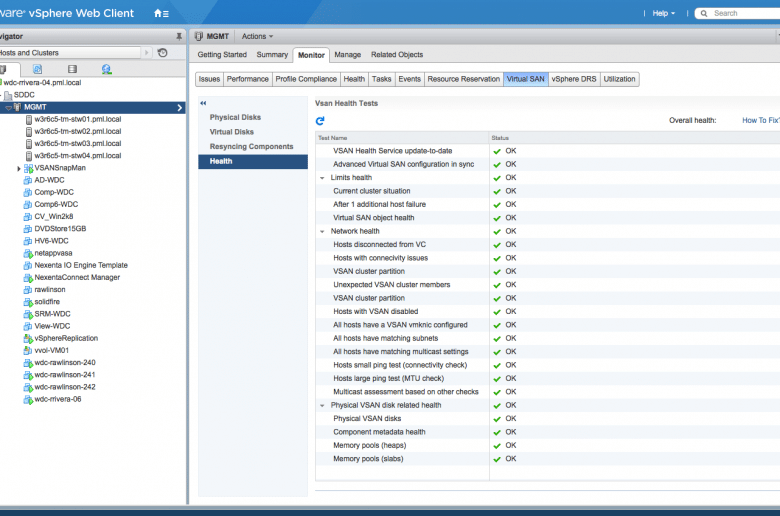Refresh Vsan Health Tests with blue icon
Screen dimensions: 780x516
point(320,120)
